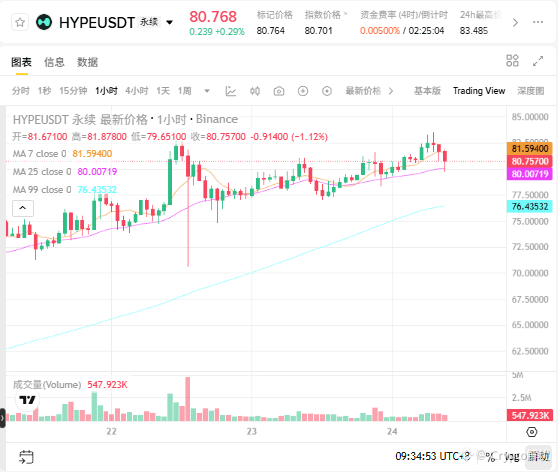Viewport: 558px width, 472px height.
Task: Select the 1周 interval
Action: pos(185,91)
